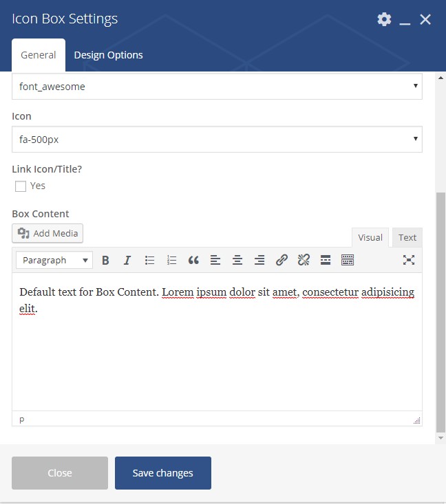Insert Read More tag
The height and width of the screenshot is (504, 446).
[326, 260]
